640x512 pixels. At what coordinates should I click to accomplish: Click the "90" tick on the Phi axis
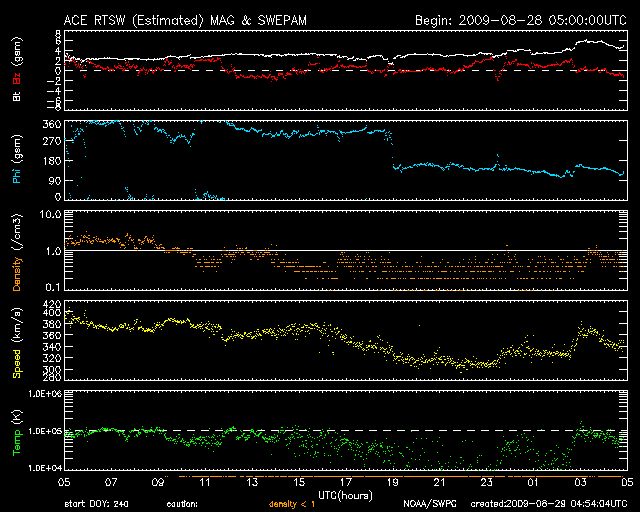point(55,180)
